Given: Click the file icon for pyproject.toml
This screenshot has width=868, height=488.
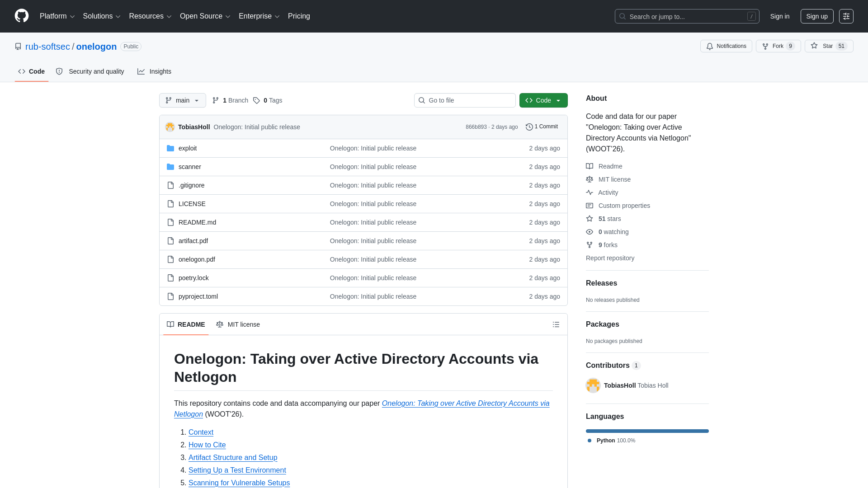Looking at the screenshot, I should pos(170,296).
